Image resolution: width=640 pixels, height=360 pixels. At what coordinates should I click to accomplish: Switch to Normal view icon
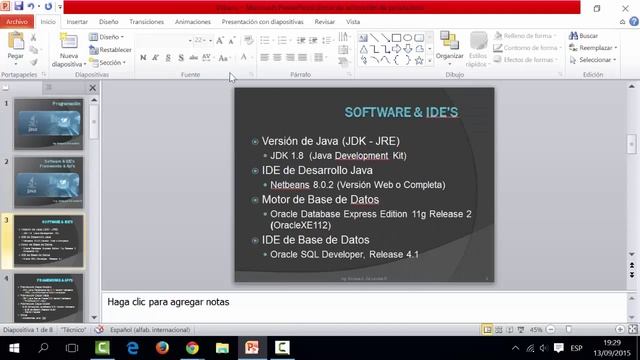coord(487,329)
